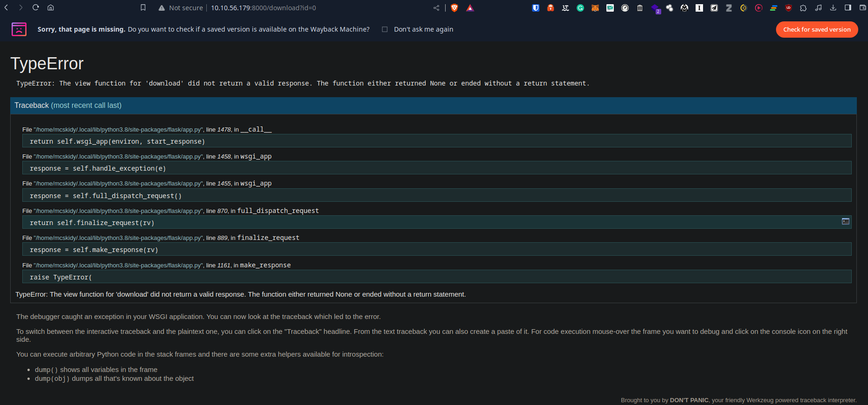This screenshot has width=868, height=405.
Task: Open the purple extension with badge 2
Action: click(655, 8)
